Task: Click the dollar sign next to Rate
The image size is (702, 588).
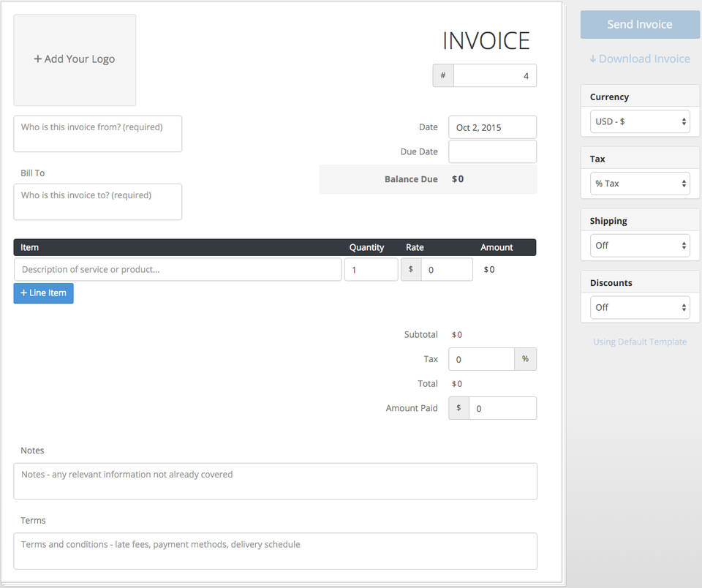Action: click(x=411, y=269)
